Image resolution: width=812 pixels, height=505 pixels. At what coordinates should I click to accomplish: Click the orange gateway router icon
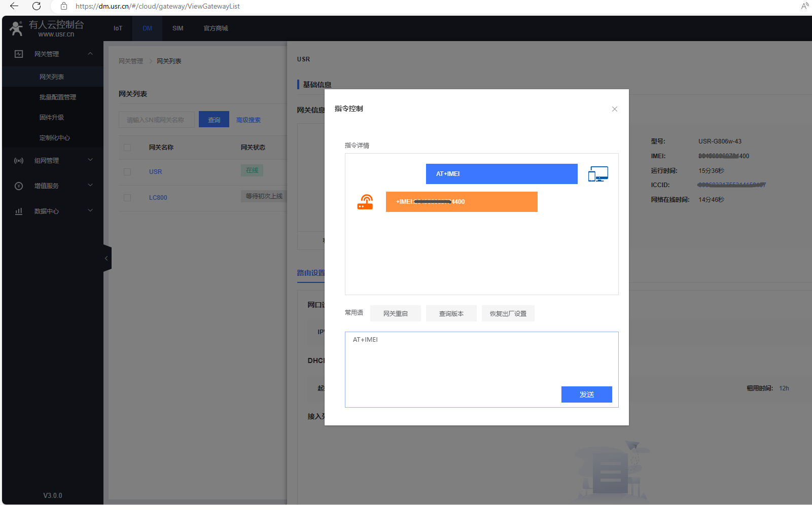365,202
